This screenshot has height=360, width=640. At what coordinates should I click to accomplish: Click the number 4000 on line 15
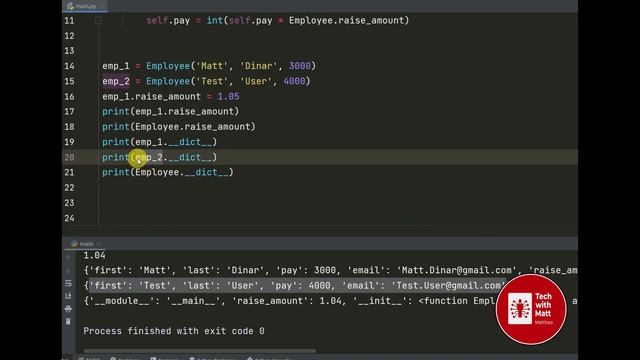tap(294, 81)
